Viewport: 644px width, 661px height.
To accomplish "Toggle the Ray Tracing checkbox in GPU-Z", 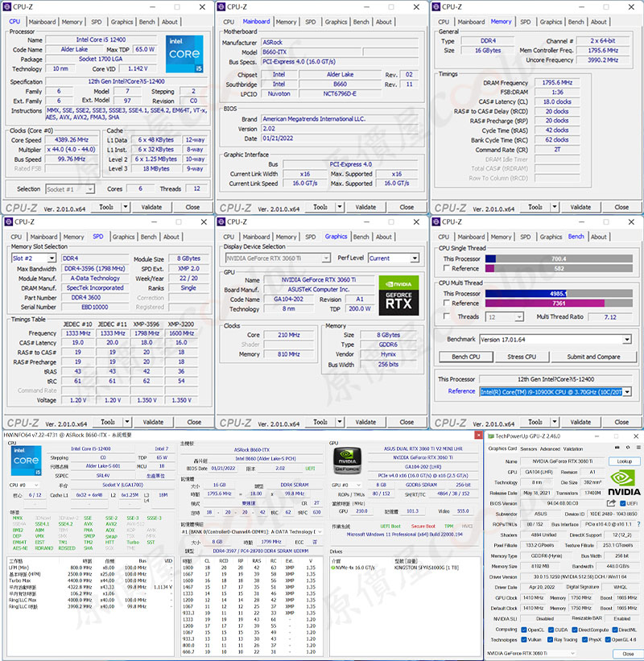I will [x=550, y=640].
